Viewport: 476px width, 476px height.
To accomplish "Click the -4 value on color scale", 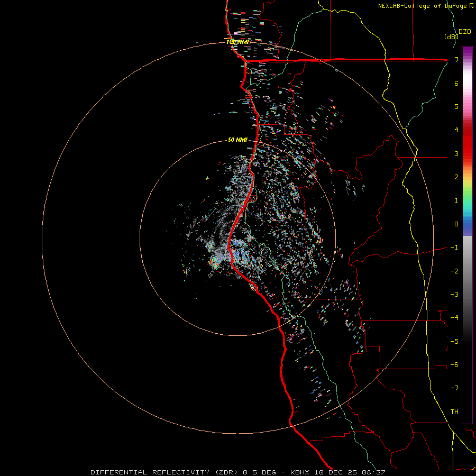I will pyautogui.click(x=454, y=318).
